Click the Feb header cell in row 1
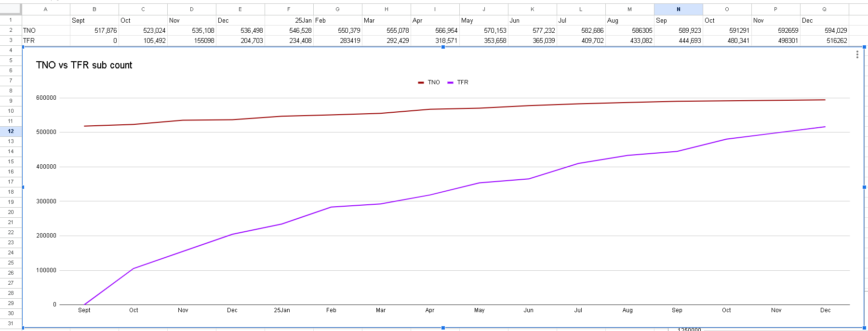The width and height of the screenshot is (868, 331). (338, 20)
